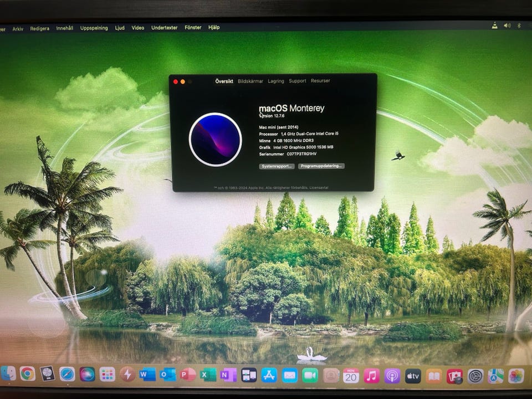
Task: Open the Uppspelning menu
Action: (x=94, y=28)
